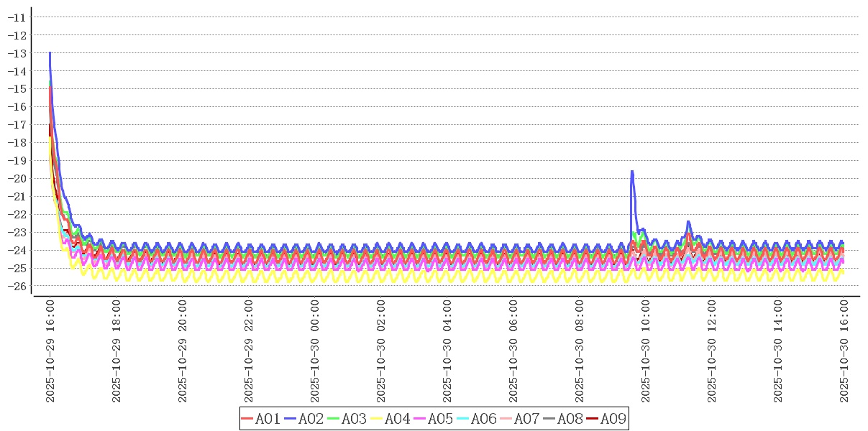Click the A02 line's starting peak at -13
Image resolution: width=868 pixels, height=431 pixels.
50,53
